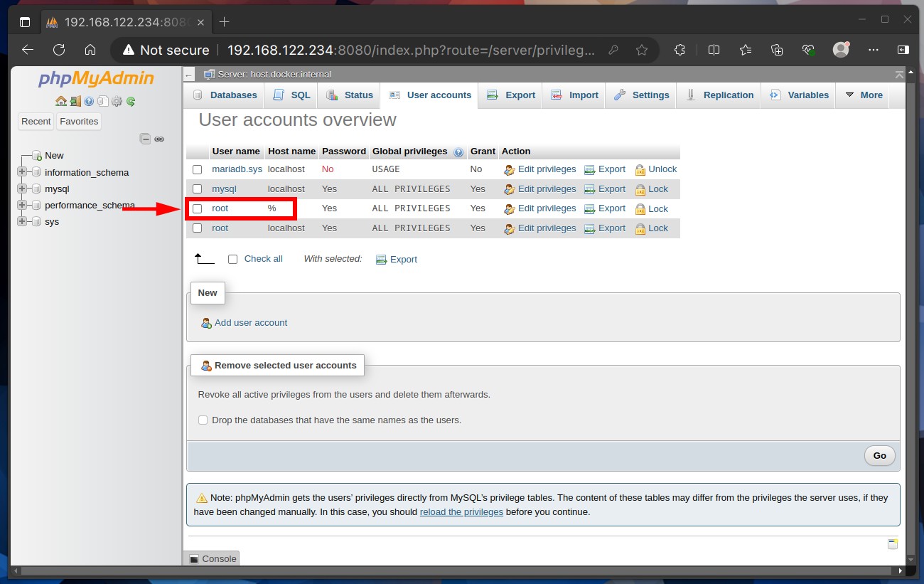Open phpMyAdmin documentation help icon
The width and height of the screenshot is (924, 584).
89,102
